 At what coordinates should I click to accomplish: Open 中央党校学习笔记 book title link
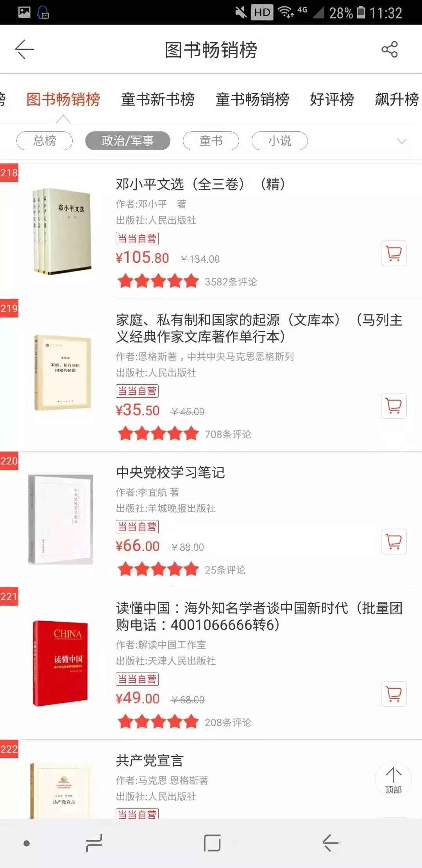coord(170,472)
